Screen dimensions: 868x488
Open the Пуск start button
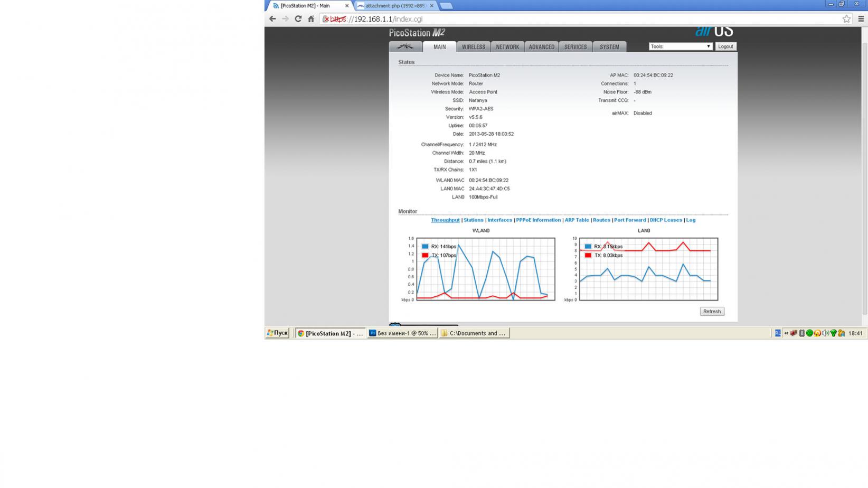click(x=277, y=333)
